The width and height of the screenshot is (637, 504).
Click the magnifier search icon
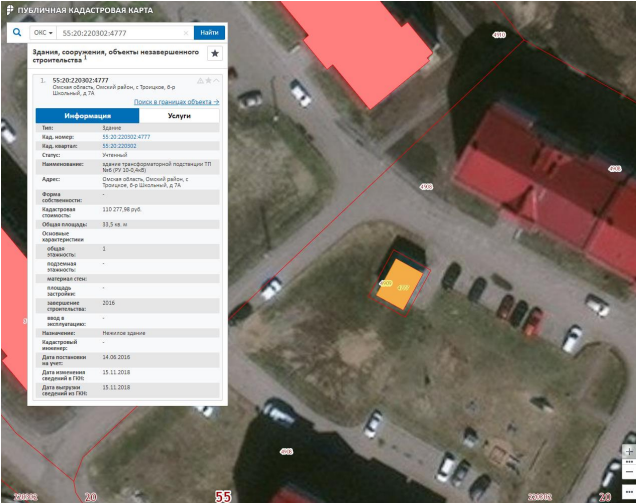coord(17,32)
